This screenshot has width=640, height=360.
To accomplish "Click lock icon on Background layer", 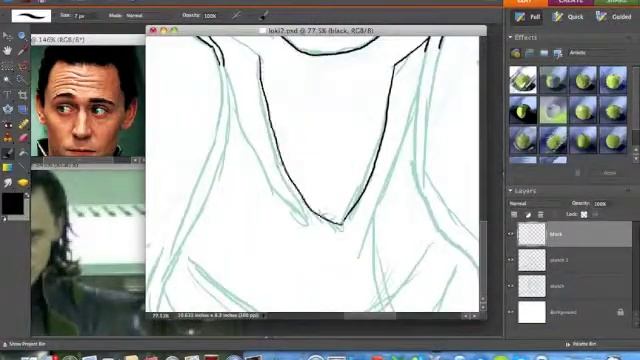I will (x=620, y=312).
